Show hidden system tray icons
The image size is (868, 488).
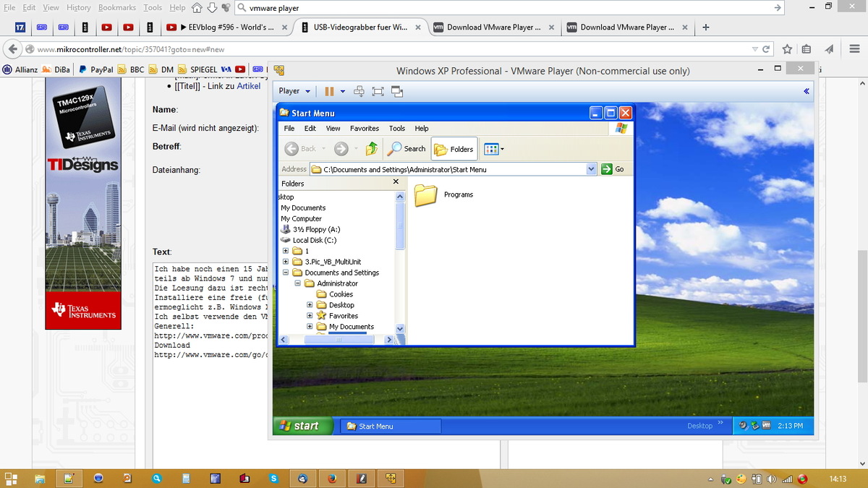pyautogui.click(x=711, y=479)
